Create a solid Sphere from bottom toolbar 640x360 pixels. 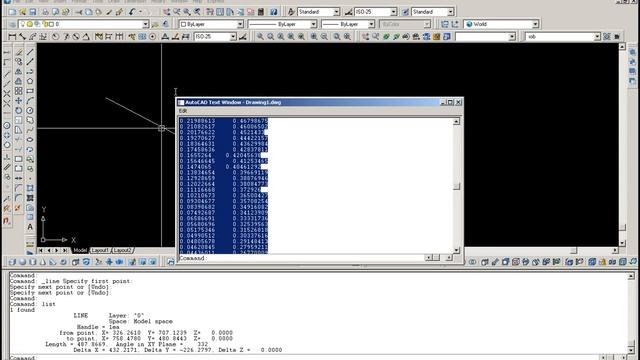(22, 262)
